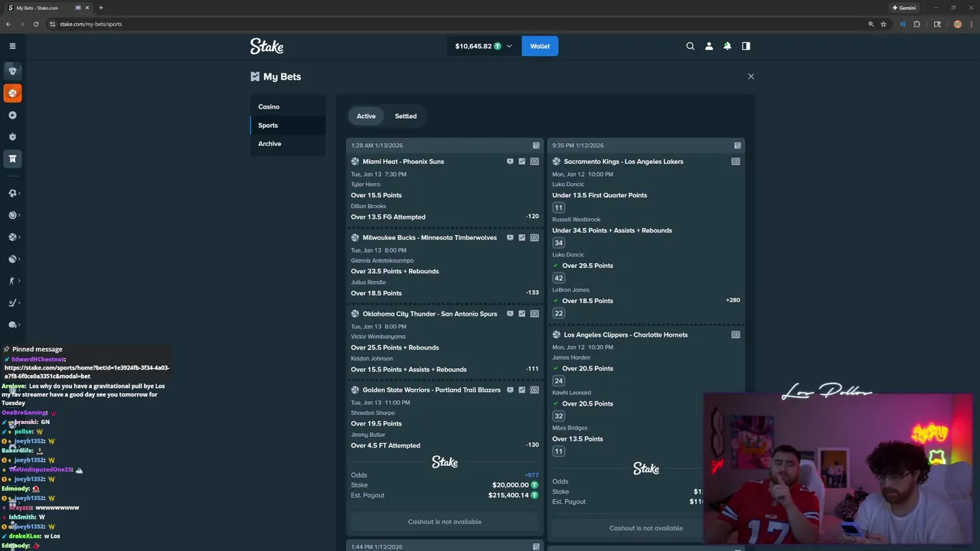This screenshot has height=551, width=980.
Task: Click the Stake logo in the header
Action: click(266, 46)
